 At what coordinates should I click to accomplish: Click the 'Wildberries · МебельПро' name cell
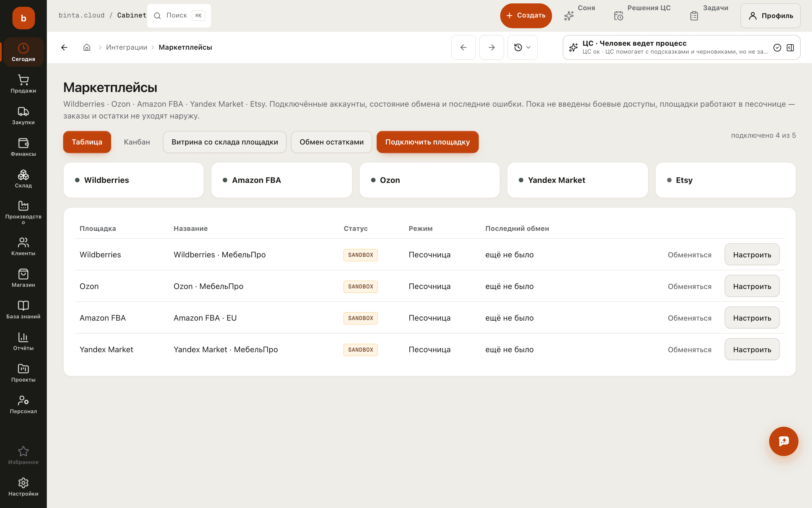[x=219, y=255]
